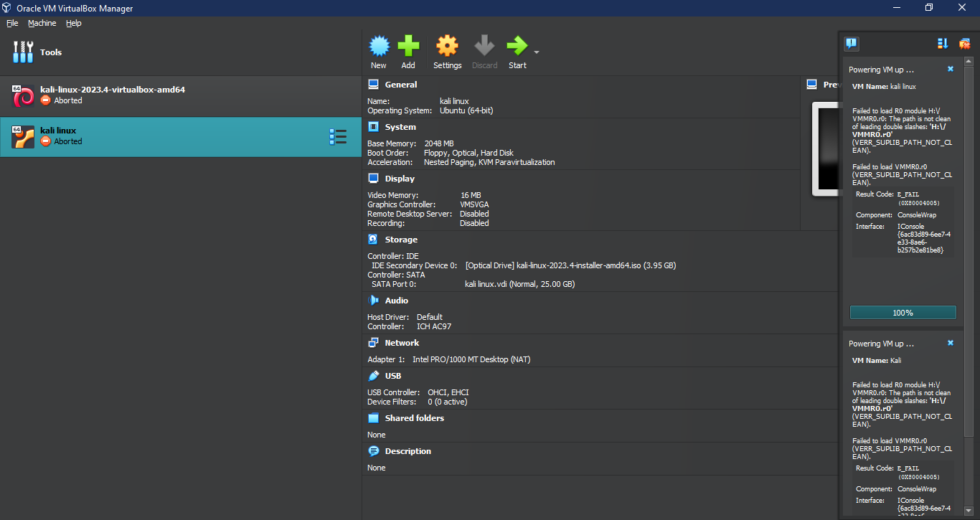Click the 'ICH AC97' audio controller value
The height and width of the screenshot is (520, 980).
click(x=434, y=326)
